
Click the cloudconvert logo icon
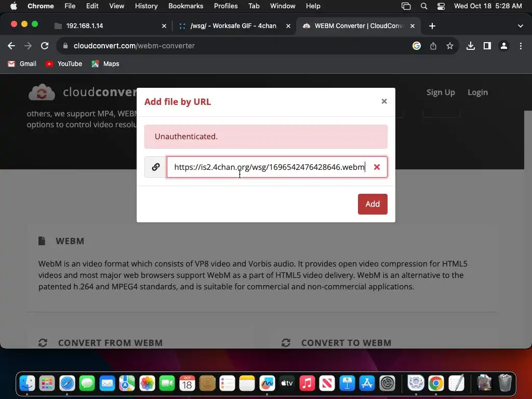coord(42,92)
